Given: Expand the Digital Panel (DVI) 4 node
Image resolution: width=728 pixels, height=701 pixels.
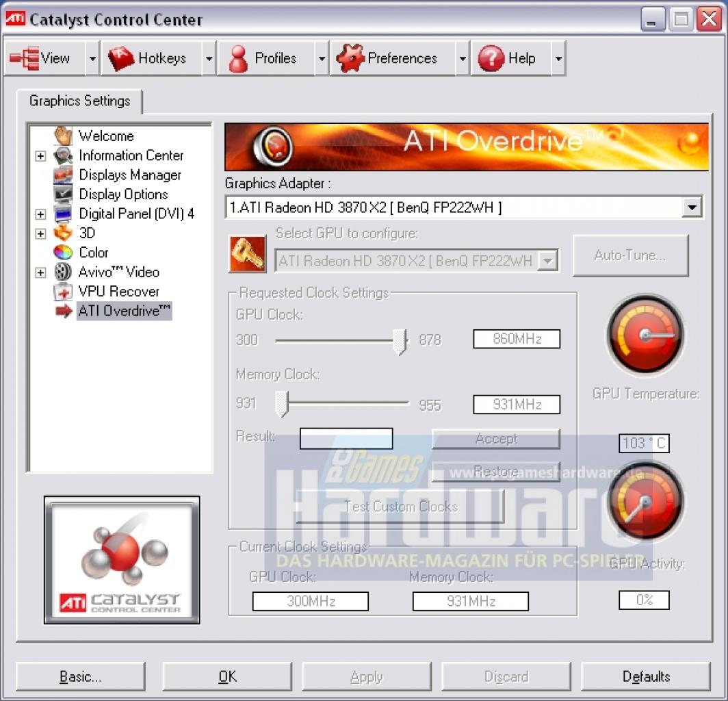Looking at the screenshot, I should coord(40,214).
